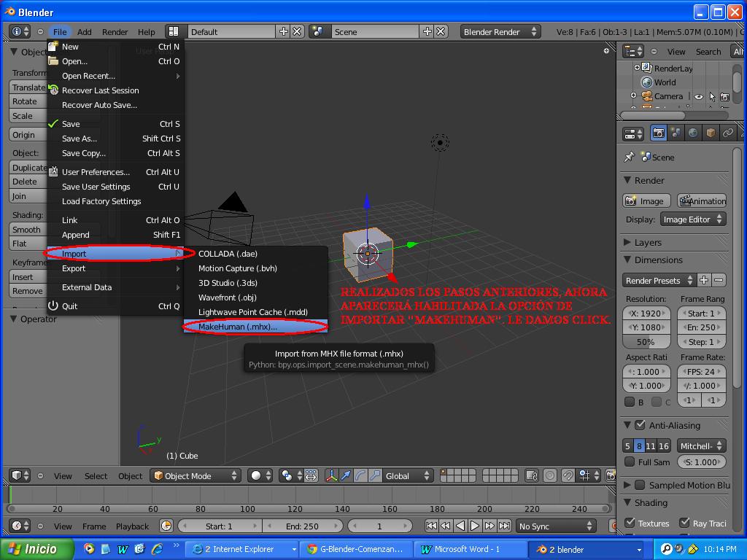Open Global transform orientation dropdown
Screen dimensions: 747x560
tap(407, 475)
